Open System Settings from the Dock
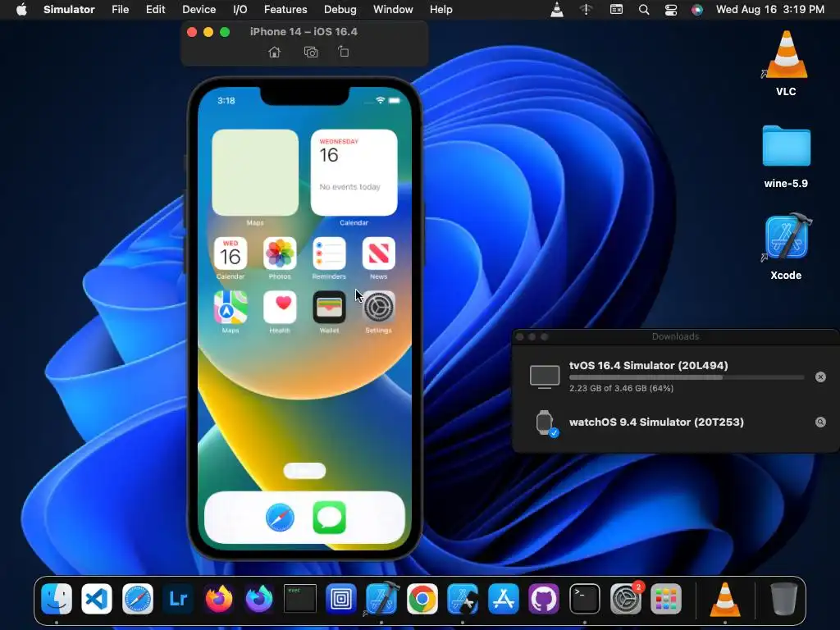Screen dimensions: 840x630 pos(625,598)
